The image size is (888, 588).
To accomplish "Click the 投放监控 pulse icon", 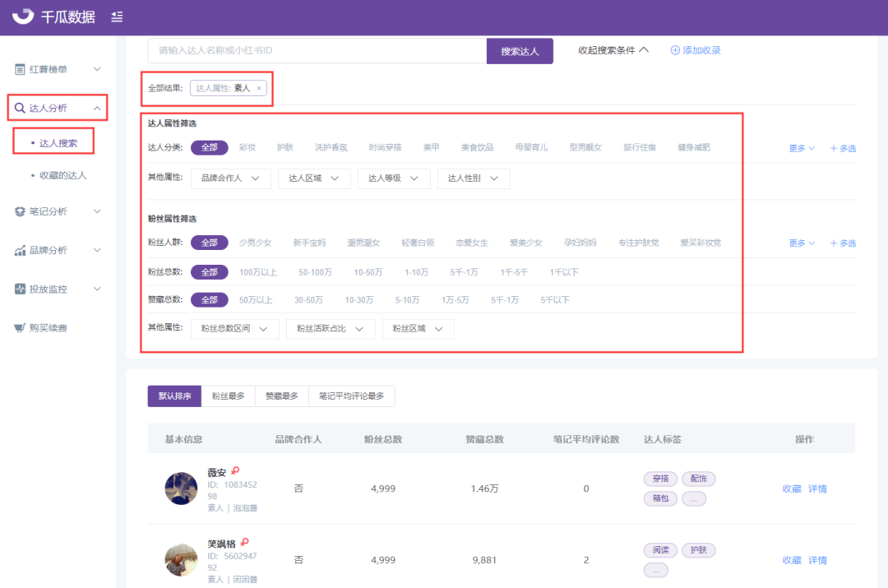I will pos(20,289).
